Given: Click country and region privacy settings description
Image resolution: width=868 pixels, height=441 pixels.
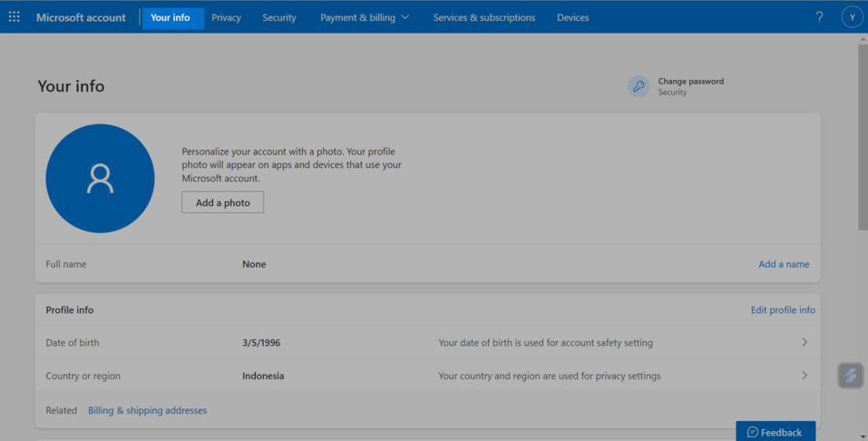Looking at the screenshot, I should (x=550, y=376).
